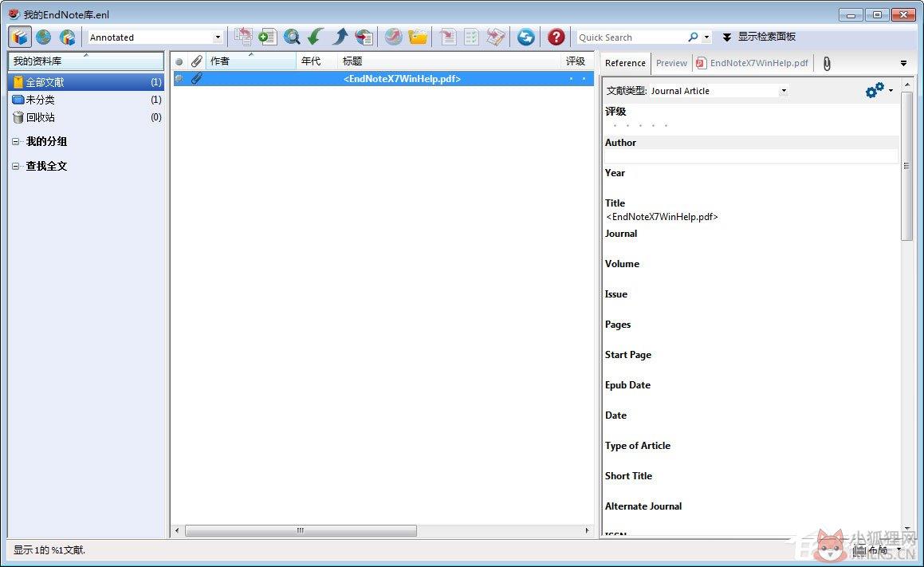
Task: Open the 回收站 trash group
Action: 86,117
